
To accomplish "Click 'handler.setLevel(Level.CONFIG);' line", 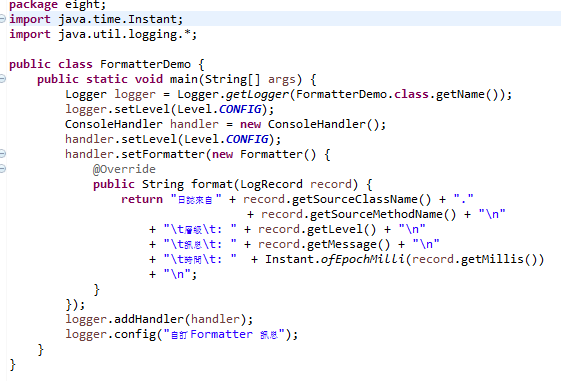I will pos(173,140).
